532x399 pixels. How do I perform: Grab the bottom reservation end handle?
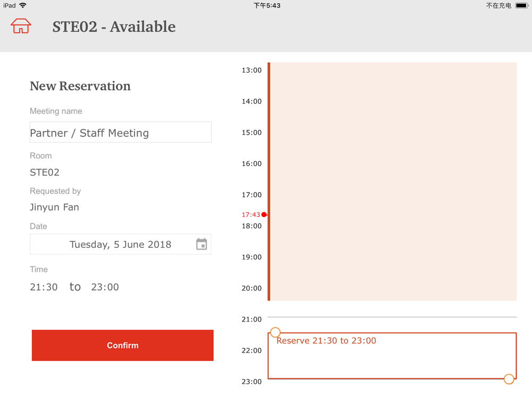(x=509, y=379)
